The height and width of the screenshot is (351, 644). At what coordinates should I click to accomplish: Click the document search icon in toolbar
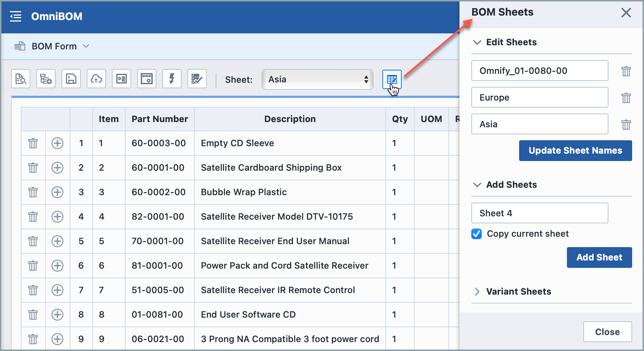pyautogui.click(x=21, y=79)
